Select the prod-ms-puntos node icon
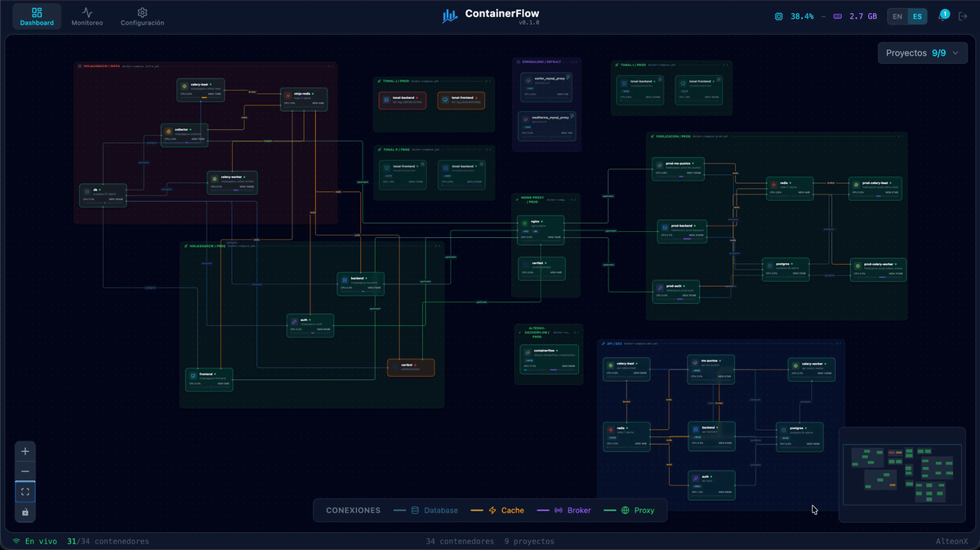This screenshot has height=550, width=980. point(659,166)
